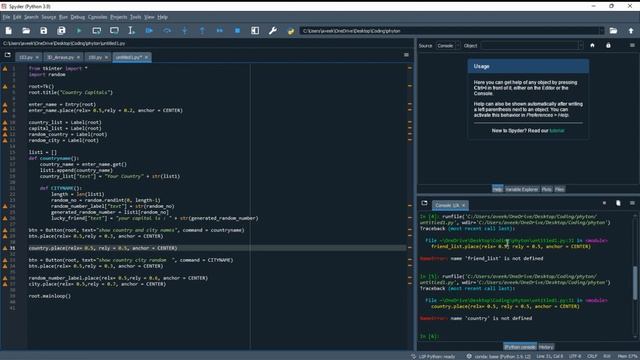Switch to the Plots tab
Viewport: 640px width, 360px height.
point(547,189)
